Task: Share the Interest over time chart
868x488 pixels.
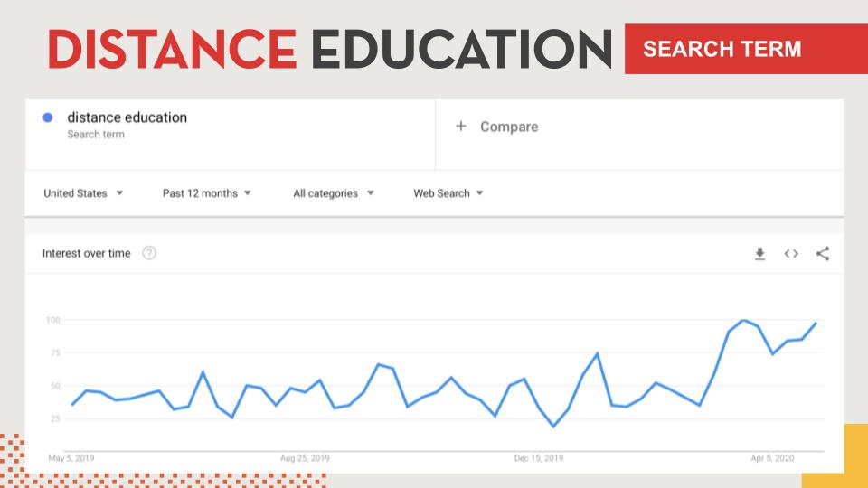Action: [823, 253]
